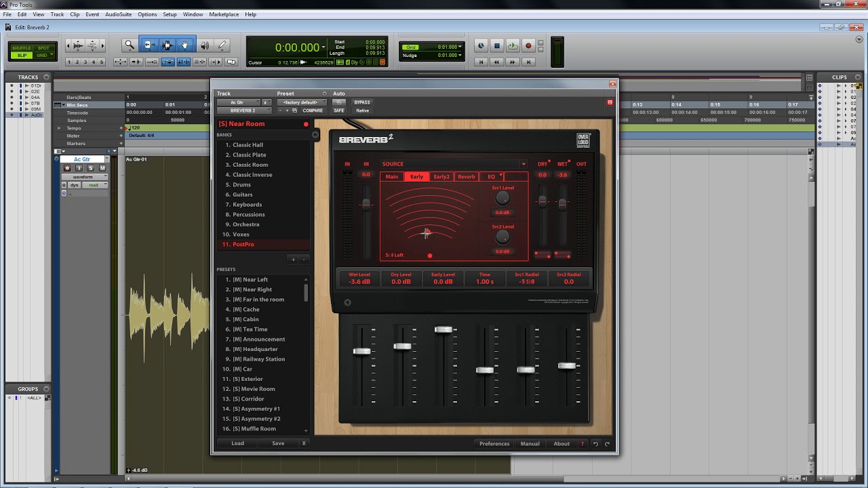The image size is (868, 488).
Task: Click the remove bank minus button
Action: (303, 260)
